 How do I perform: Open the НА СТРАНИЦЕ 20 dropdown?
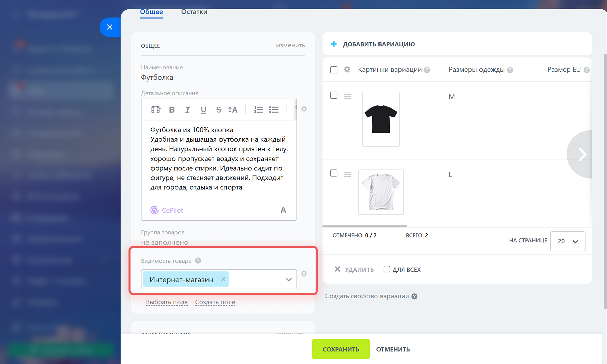tap(567, 241)
